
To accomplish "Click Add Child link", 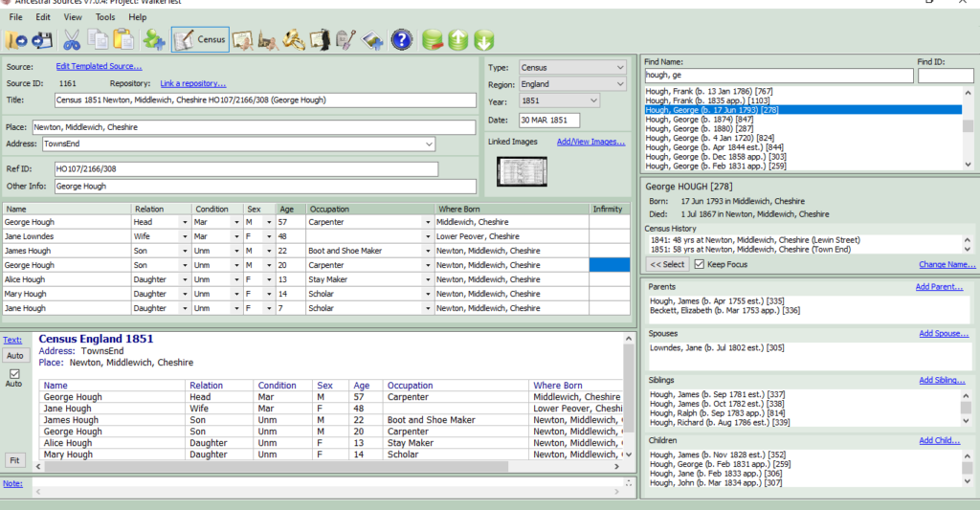I will pyautogui.click(x=940, y=440).
